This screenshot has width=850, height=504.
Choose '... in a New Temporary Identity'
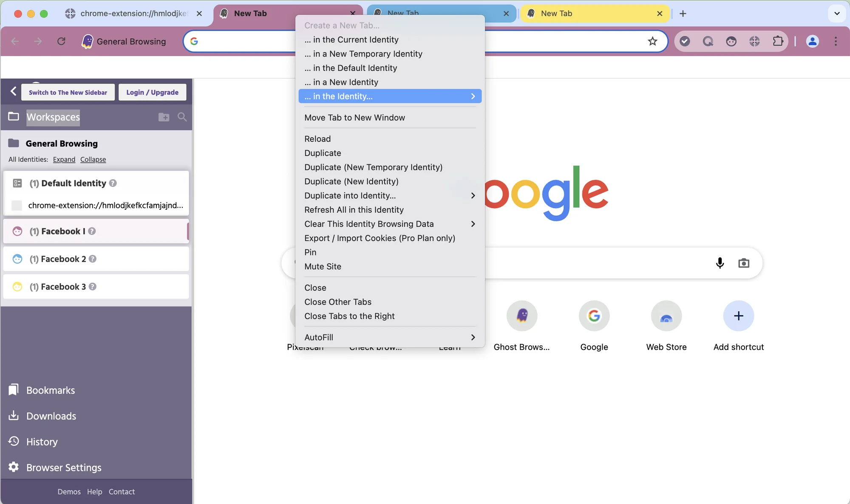click(x=390, y=54)
